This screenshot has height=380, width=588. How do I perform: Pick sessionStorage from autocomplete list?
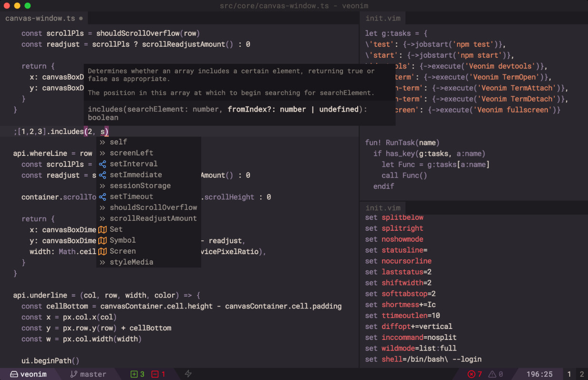pyautogui.click(x=149, y=186)
